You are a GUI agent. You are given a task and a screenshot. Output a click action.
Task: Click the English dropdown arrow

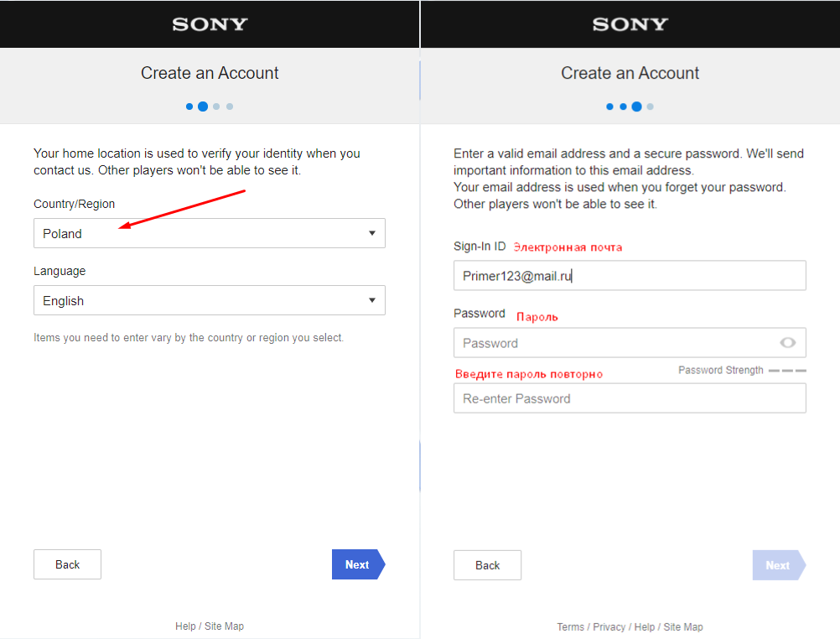click(372, 300)
